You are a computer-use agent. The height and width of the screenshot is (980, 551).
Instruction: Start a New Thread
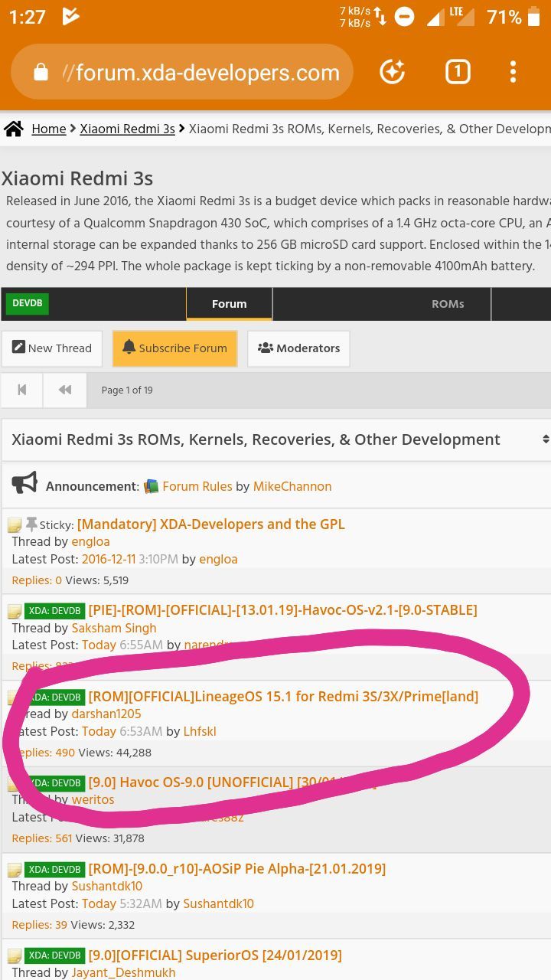(x=52, y=348)
